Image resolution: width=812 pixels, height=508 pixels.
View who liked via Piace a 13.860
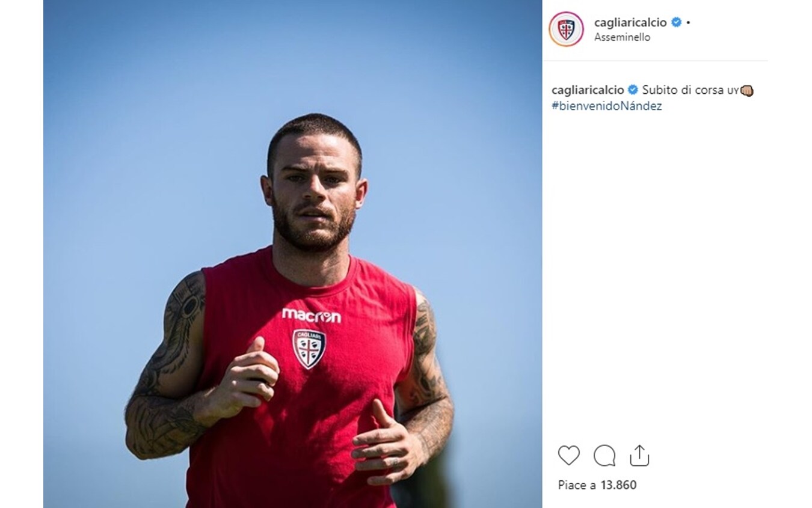(597, 485)
